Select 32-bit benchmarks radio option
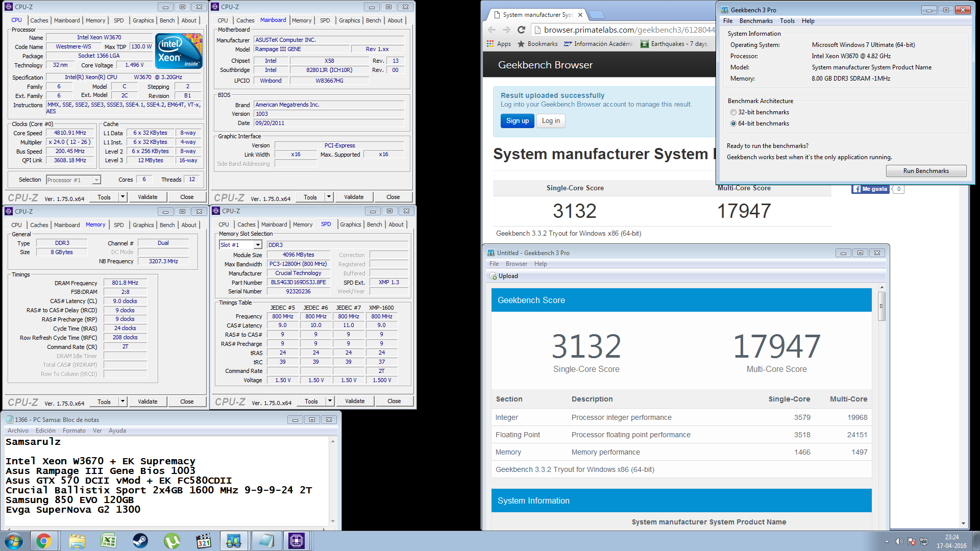 (733, 112)
